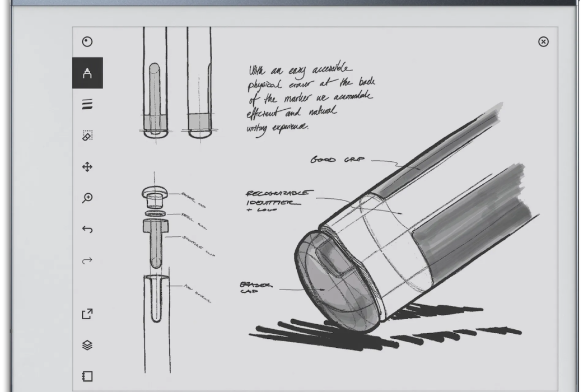Select the erase selection tool
This screenshot has width=588, height=392.
click(x=87, y=136)
